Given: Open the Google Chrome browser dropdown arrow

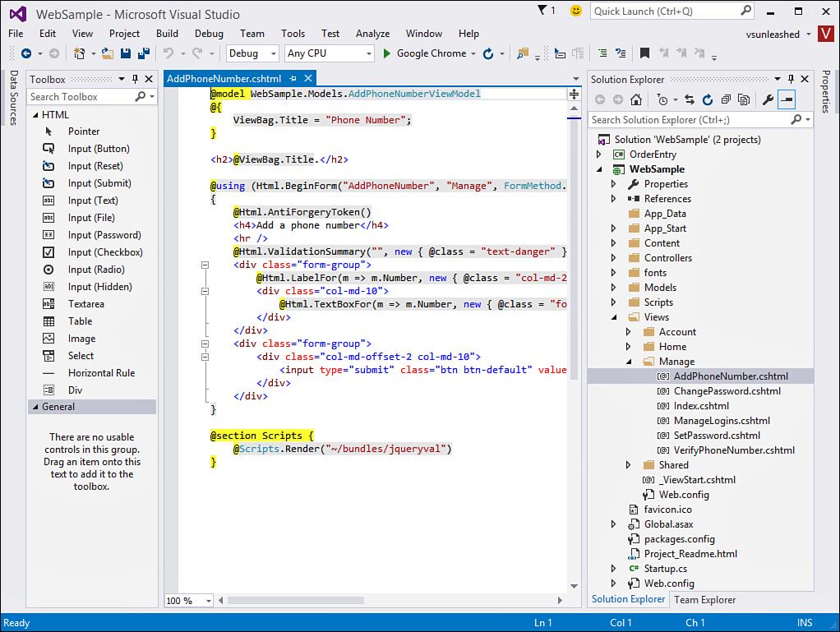Looking at the screenshot, I should [x=473, y=53].
